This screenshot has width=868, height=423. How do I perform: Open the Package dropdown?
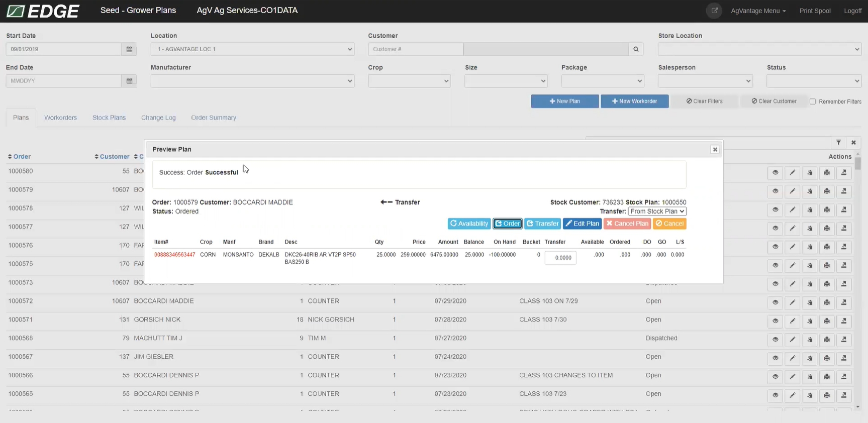pos(603,81)
